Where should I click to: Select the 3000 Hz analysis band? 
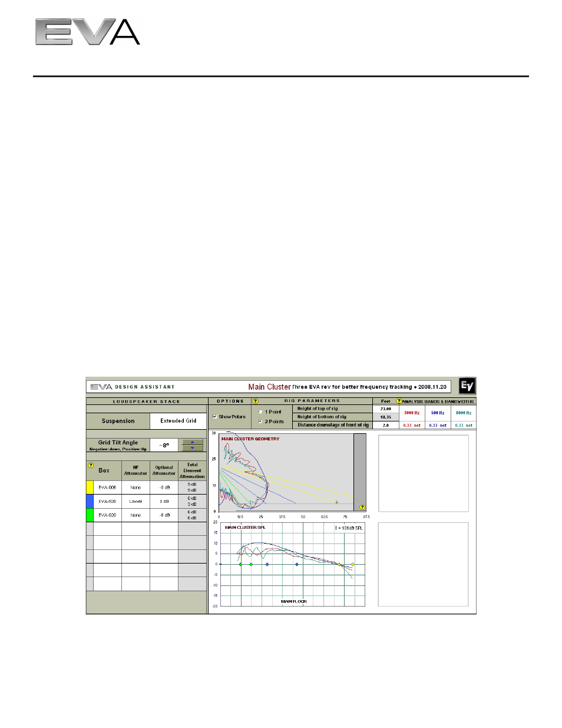tap(412, 413)
